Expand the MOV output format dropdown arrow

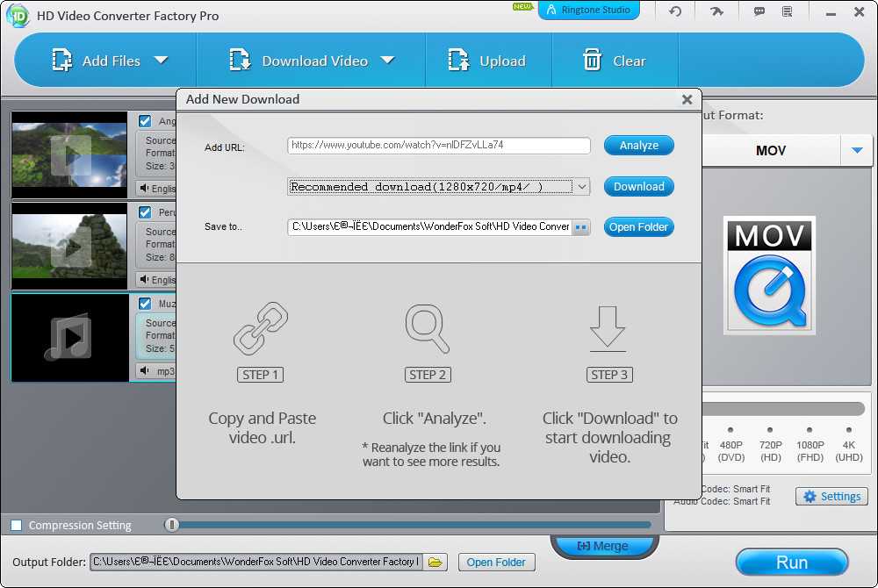pyautogui.click(x=857, y=151)
